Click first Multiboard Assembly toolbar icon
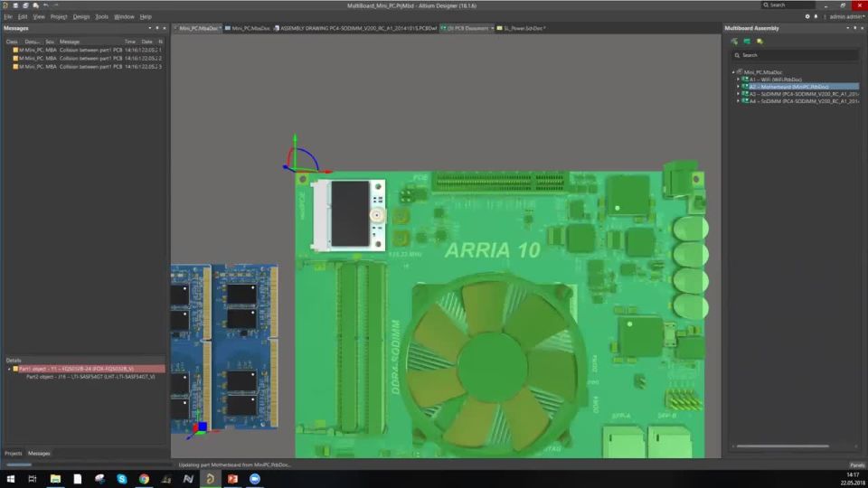 [x=734, y=42]
